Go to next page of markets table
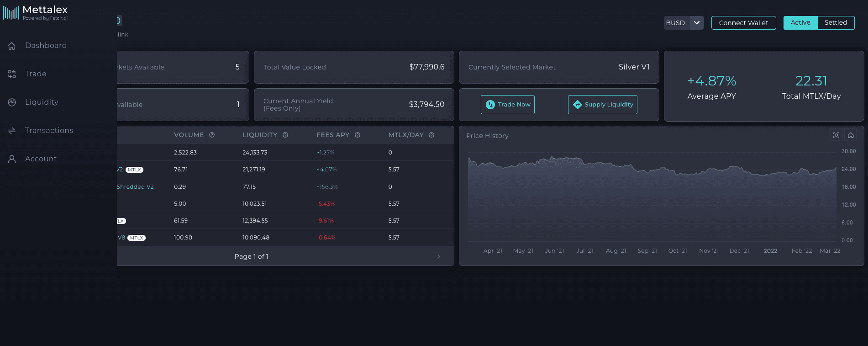 pyautogui.click(x=439, y=256)
